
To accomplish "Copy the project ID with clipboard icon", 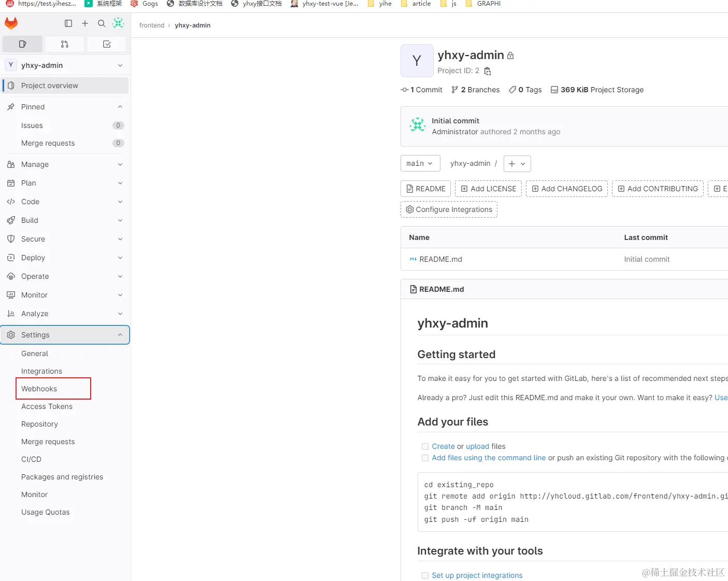I will coord(488,71).
